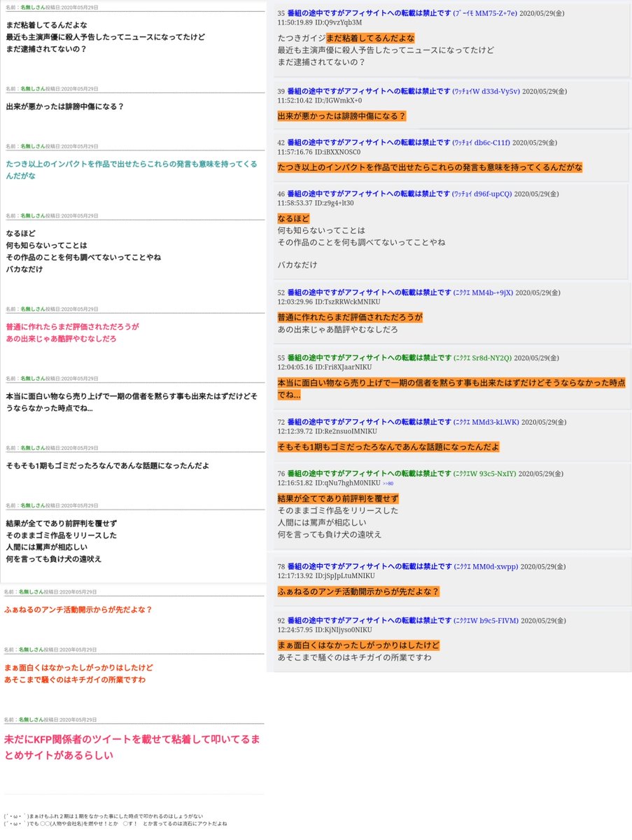Click the (ﾆｸｸｴ Sr8d-NY2Q) tag on post 55
Screen dimensions: 632x840
point(482,358)
